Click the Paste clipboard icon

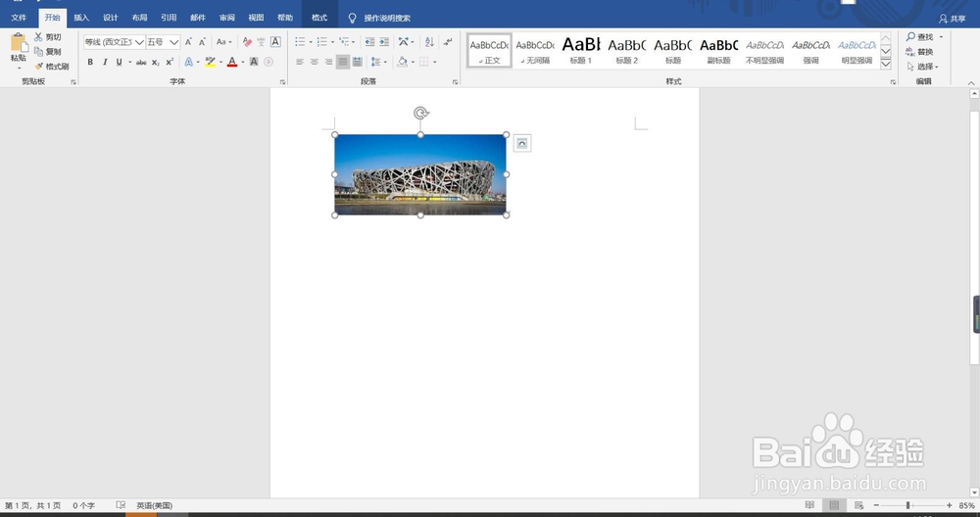point(19,42)
